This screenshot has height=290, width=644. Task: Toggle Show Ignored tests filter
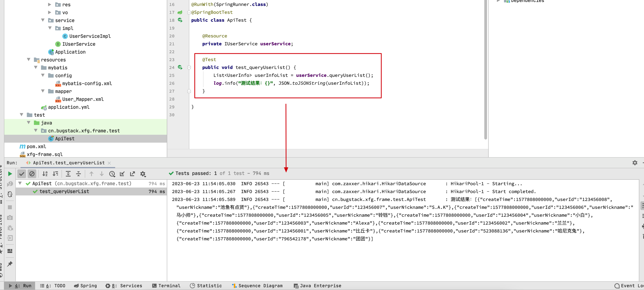(32, 174)
